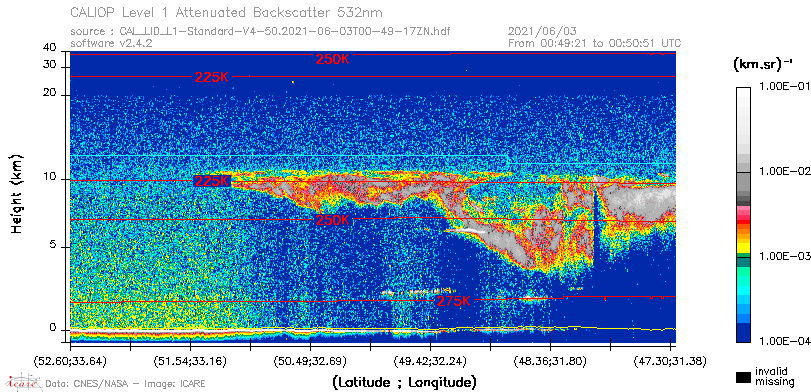Click the software v2.4.2 label
811x392 pixels.
(111, 43)
